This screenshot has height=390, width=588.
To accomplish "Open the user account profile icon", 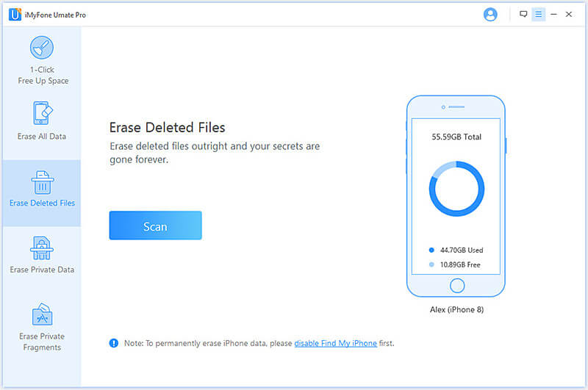I will [490, 15].
